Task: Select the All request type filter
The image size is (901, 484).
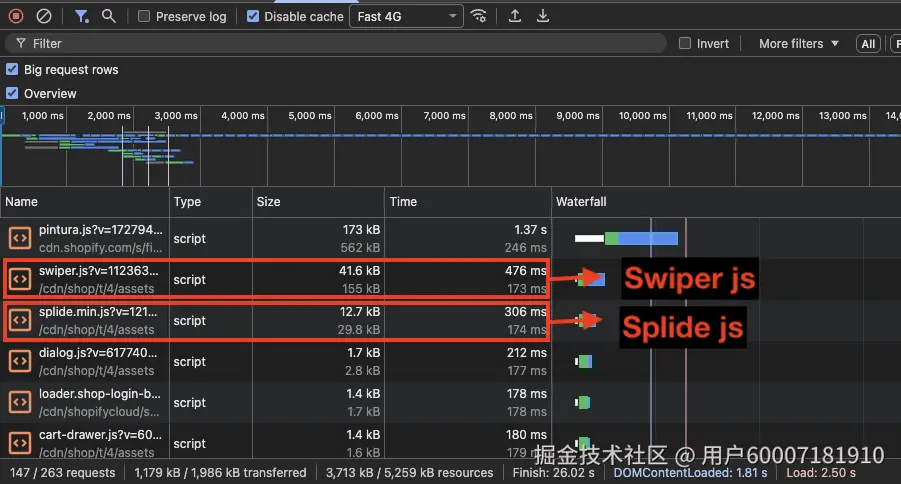Action: click(868, 44)
